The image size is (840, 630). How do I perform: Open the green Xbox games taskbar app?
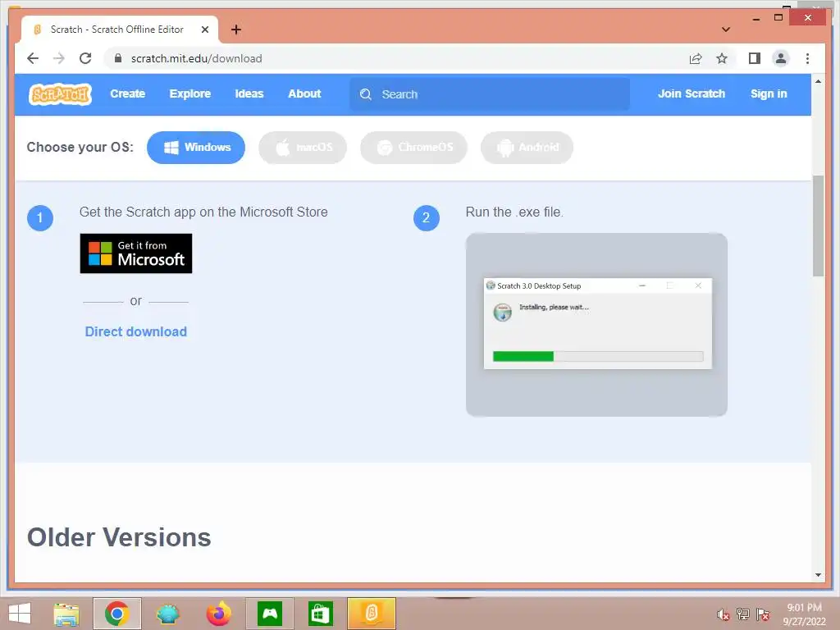tap(269, 614)
